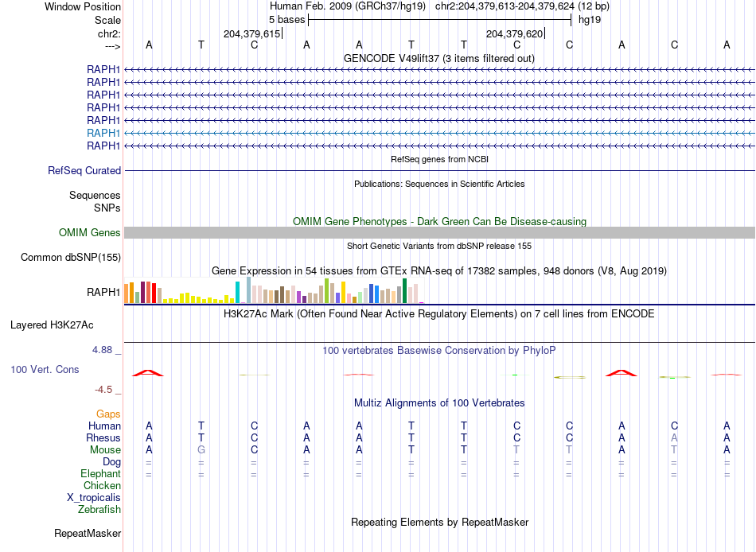This screenshot has height=552, width=756.
Task: Click the faded G base in Mouse row
Action: 201,450
